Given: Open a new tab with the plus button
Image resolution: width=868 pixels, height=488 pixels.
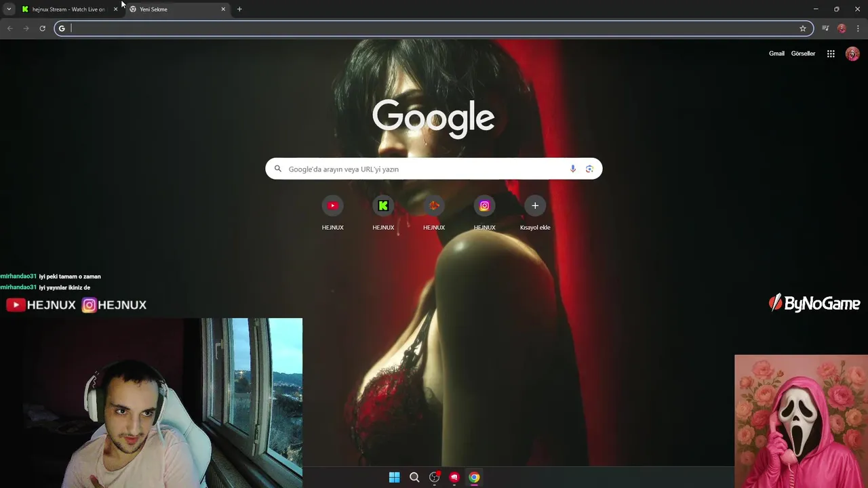Looking at the screenshot, I should tap(239, 9).
